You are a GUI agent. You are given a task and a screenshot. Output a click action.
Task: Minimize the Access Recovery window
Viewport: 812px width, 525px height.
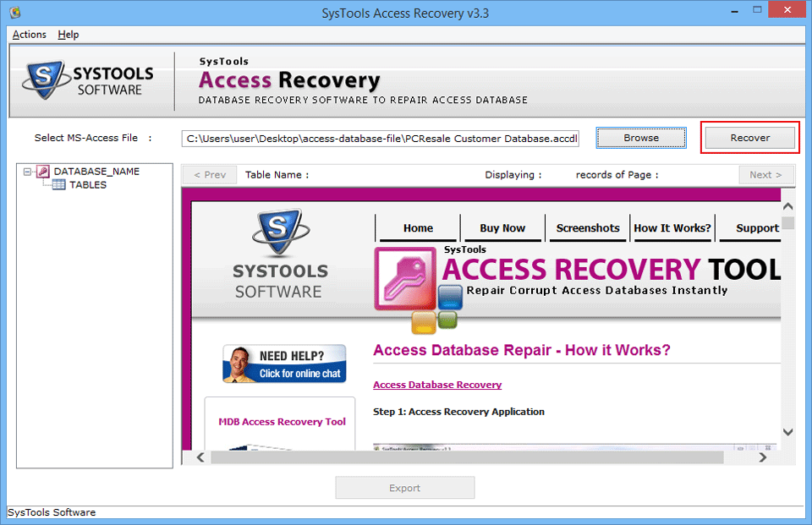(734, 11)
